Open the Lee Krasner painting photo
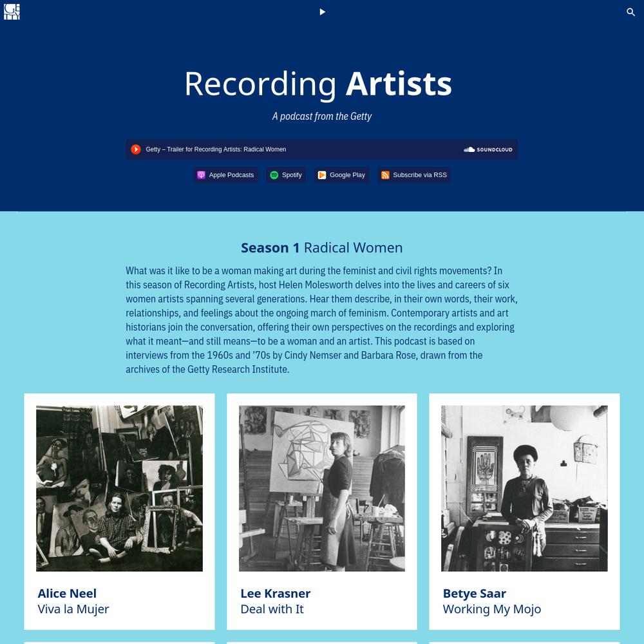The width and height of the screenshot is (644, 644). click(x=322, y=488)
